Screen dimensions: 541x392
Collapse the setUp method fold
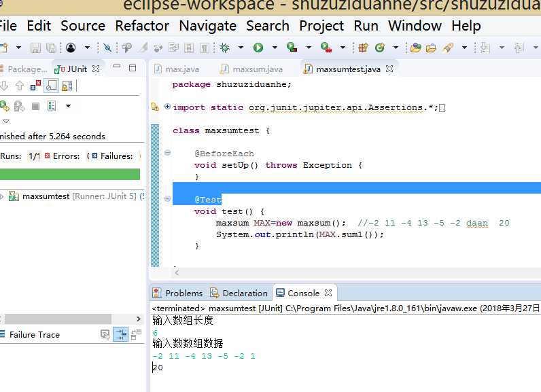pyautogui.click(x=167, y=152)
